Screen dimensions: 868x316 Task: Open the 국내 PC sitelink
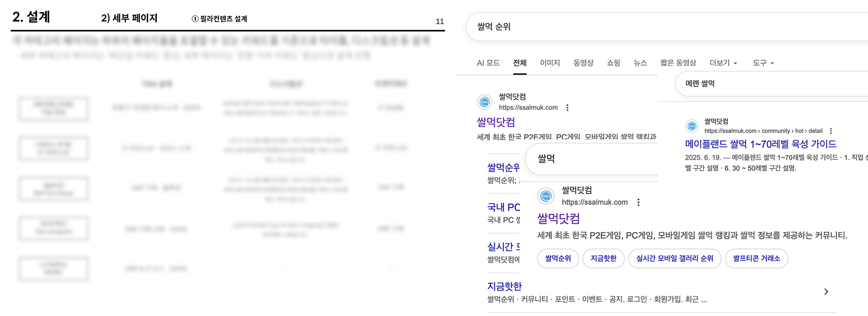(x=503, y=207)
